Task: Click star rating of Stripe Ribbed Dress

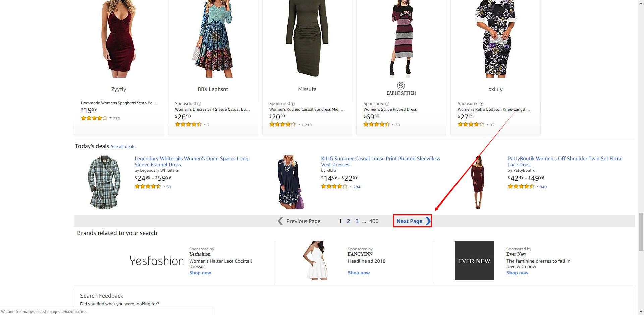Action: (377, 124)
